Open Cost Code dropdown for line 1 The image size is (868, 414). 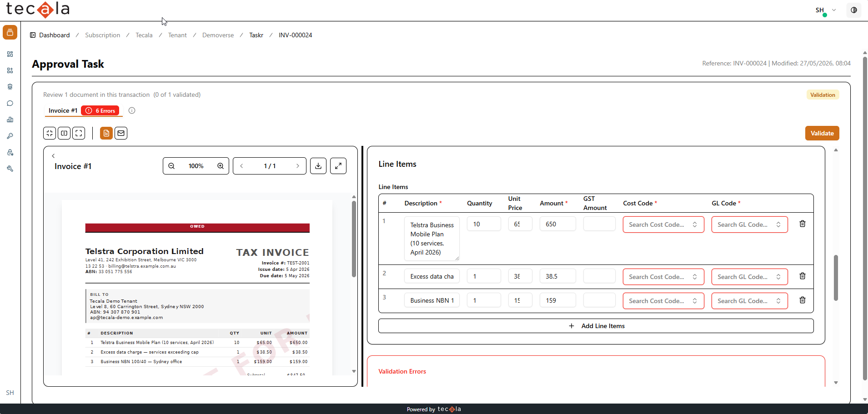(663, 224)
